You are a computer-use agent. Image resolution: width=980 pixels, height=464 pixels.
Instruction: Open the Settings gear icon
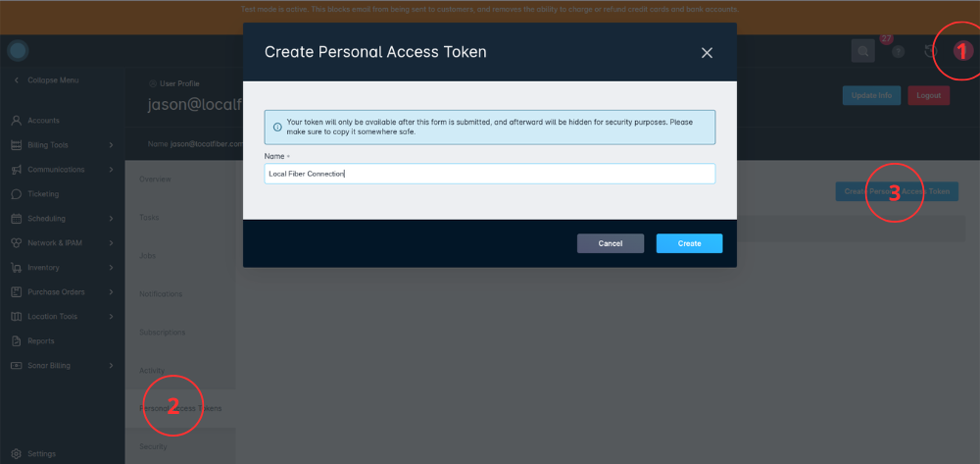tap(17, 454)
